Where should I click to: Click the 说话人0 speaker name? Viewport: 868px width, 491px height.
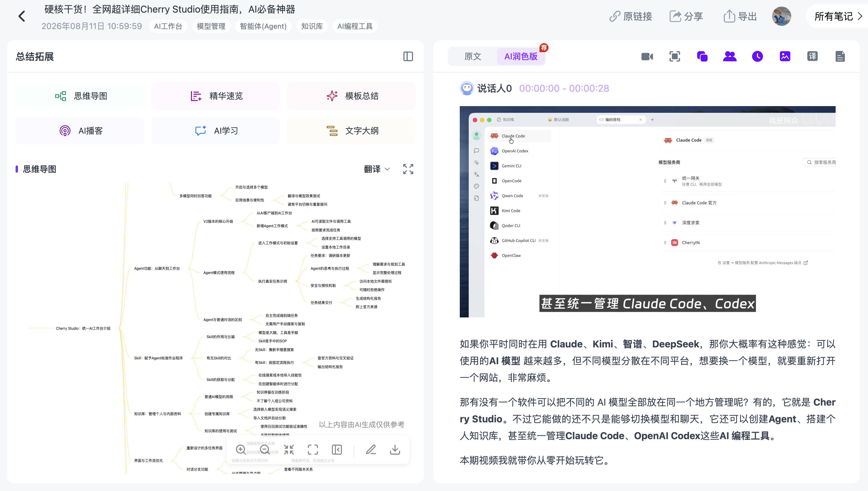click(x=495, y=88)
